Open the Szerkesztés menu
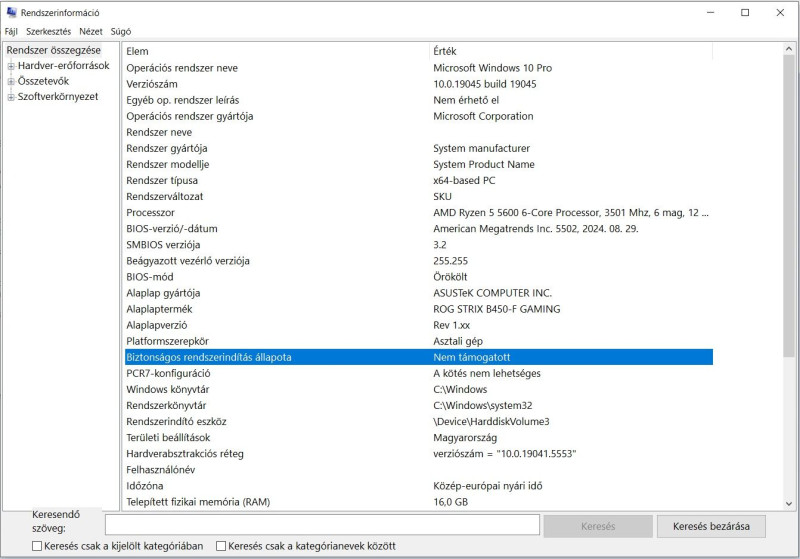The height and width of the screenshot is (559, 800). pos(48,31)
